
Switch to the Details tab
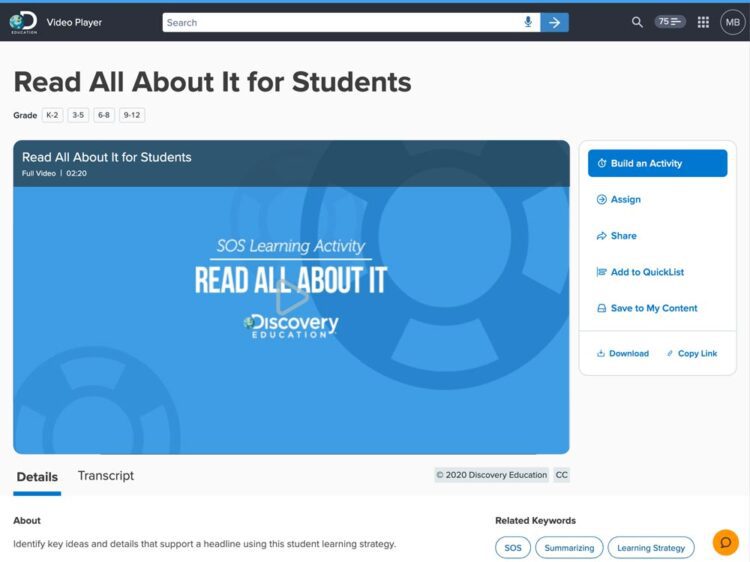[x=37, y=477]
